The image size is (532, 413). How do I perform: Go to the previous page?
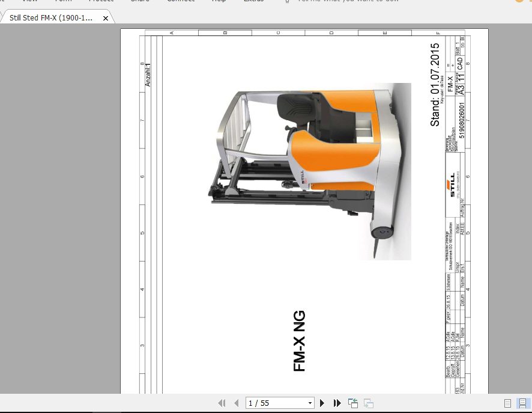coord(236,403)
